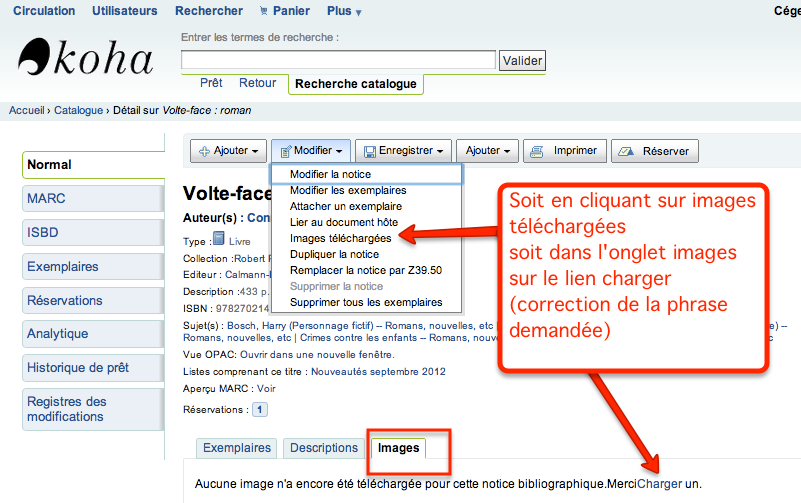Screen dimensions: 801x503
Task: Click the Charger link
Action: (x=659, y=484)
